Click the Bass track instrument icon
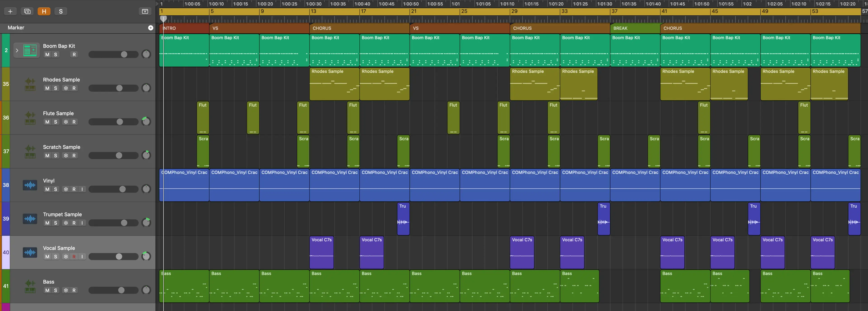This screenshot has height=311, width=868. point(30,286)
